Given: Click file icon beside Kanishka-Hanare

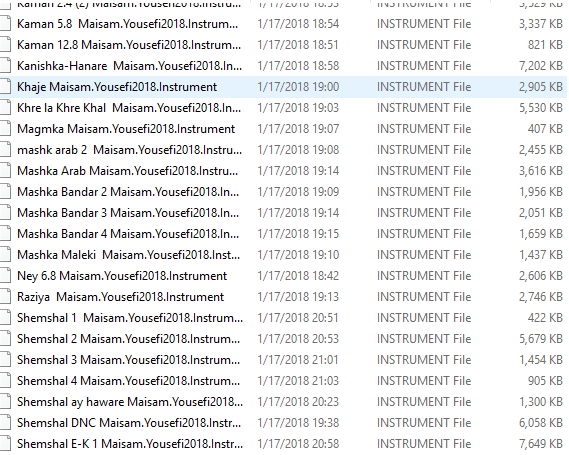Looking at the screenshot, I should 5,66.
